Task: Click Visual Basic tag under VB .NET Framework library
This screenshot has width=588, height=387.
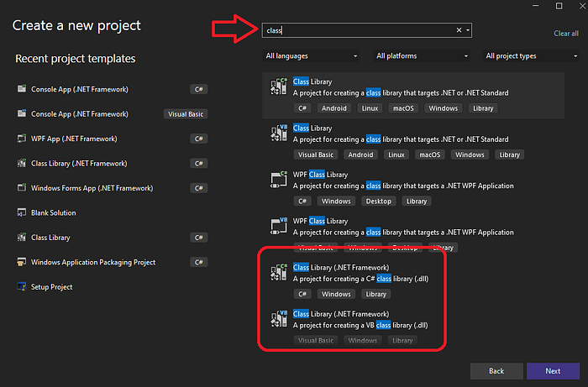Action: tap(316, 341)
